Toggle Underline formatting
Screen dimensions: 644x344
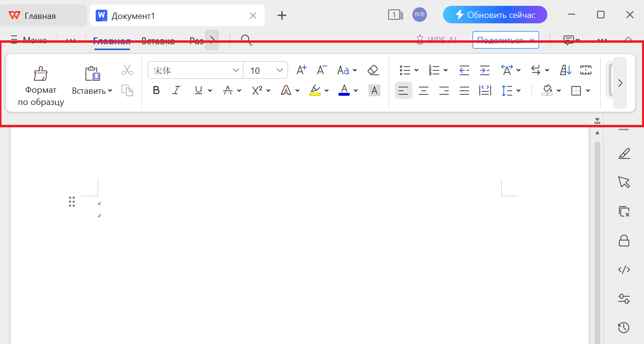pos(198,90)
